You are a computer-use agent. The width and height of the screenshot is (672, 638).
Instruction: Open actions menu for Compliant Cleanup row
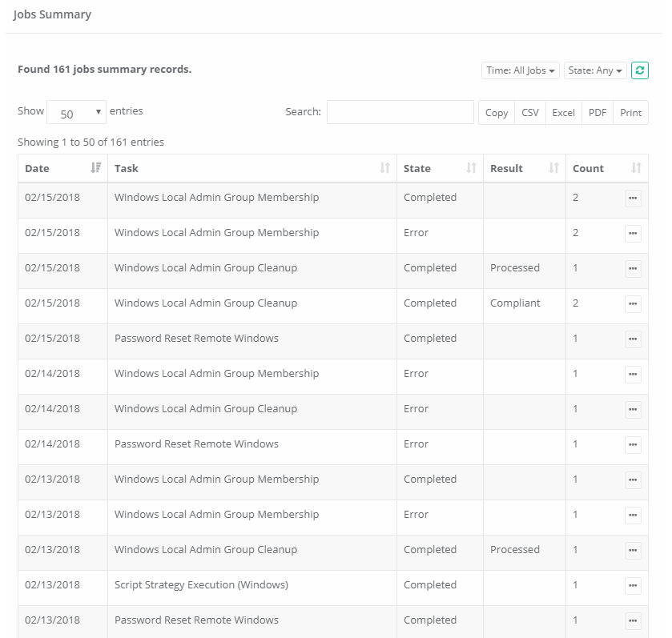(x=633, y=304)
